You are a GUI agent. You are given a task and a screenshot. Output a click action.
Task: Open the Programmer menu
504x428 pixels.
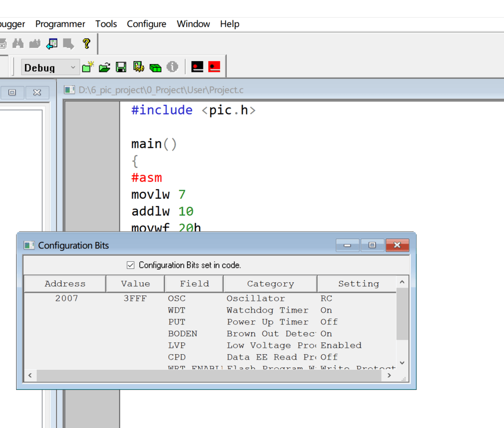tap(60, 24)
